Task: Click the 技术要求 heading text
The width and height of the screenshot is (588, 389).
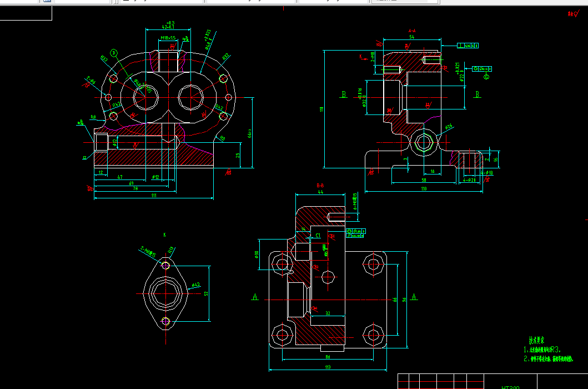Action: tap(536, 341)
